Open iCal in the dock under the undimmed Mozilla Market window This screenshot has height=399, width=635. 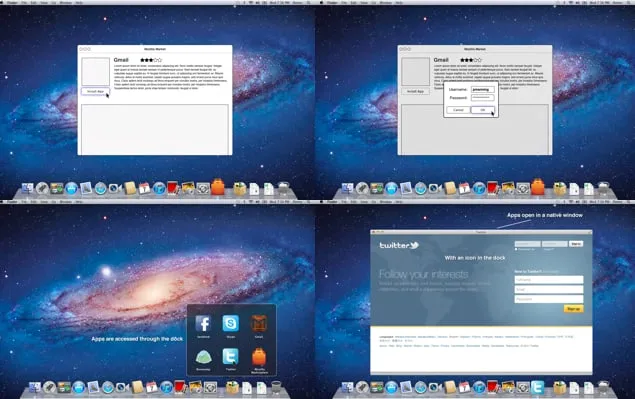point(144,188)
